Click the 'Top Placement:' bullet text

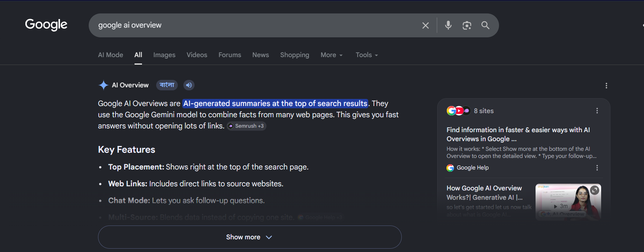(136, 167)
